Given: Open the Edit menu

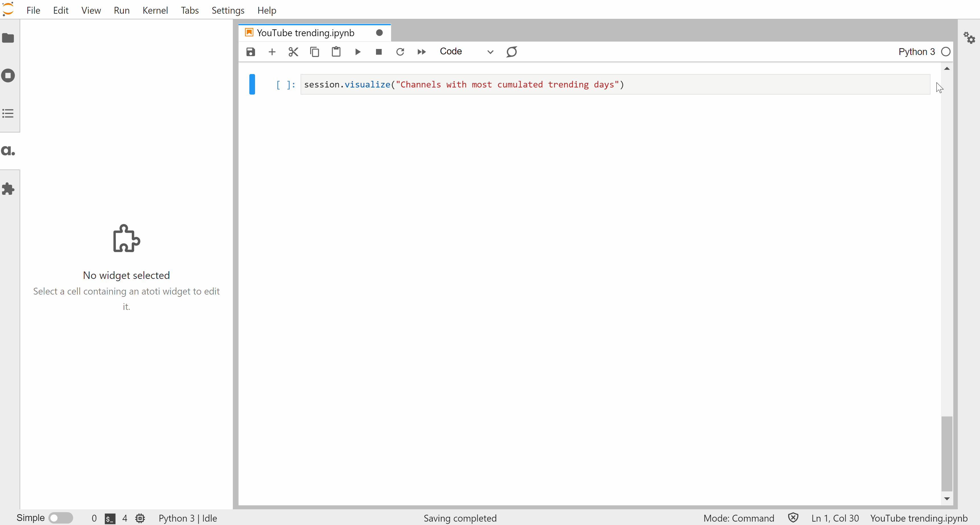Looking at the screenshot, I should [61, 10].
